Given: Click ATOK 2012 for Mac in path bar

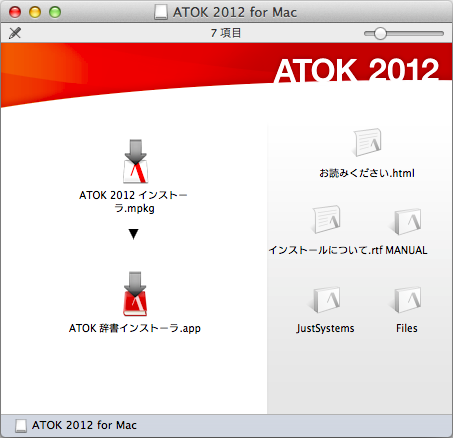Looking at the screenshot, I should (x=84, y=425).
